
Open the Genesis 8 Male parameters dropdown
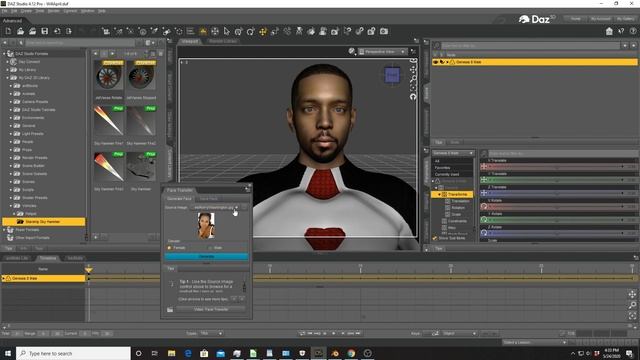point(453,153)
